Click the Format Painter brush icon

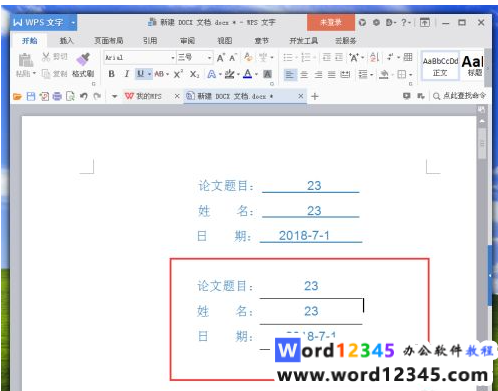coord(83,59)
